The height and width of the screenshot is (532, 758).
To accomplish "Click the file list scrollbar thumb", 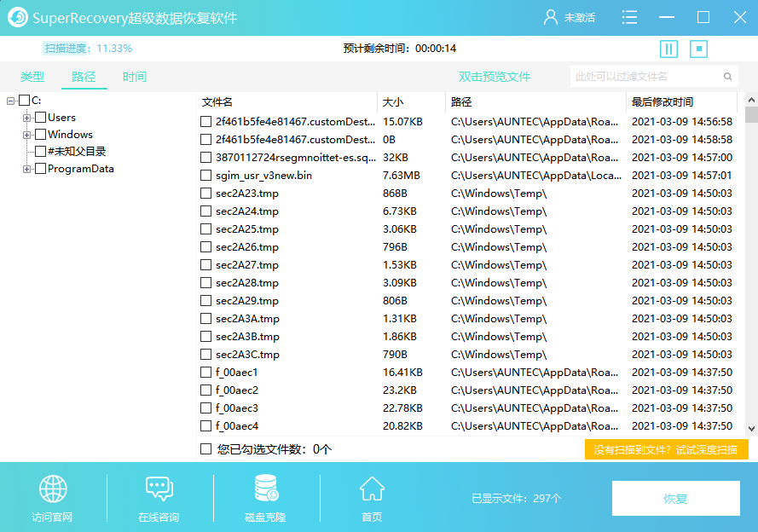I will click(x=751, y=115).
